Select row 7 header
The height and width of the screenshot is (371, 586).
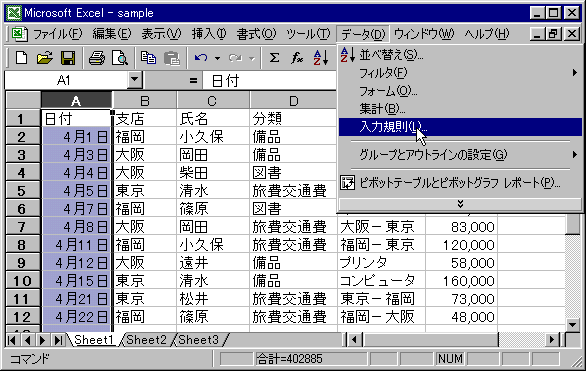(23, 227)
